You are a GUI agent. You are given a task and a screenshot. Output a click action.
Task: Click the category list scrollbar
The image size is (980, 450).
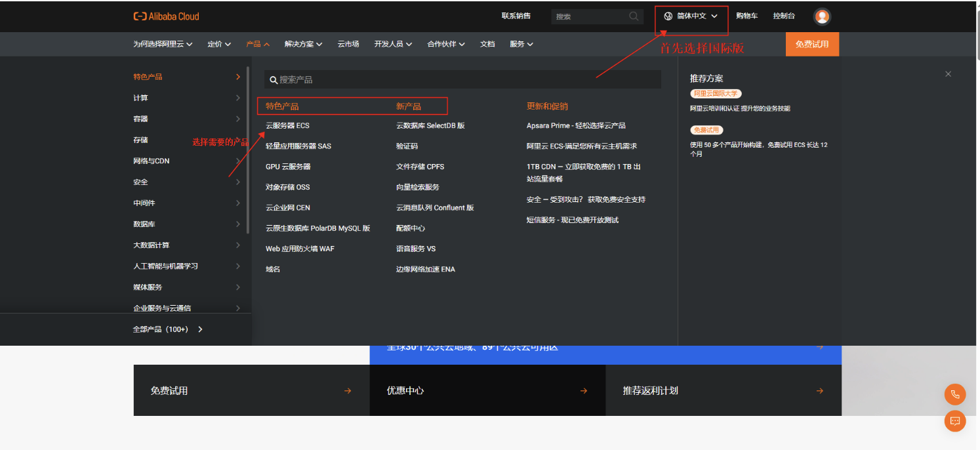(247, 150)
